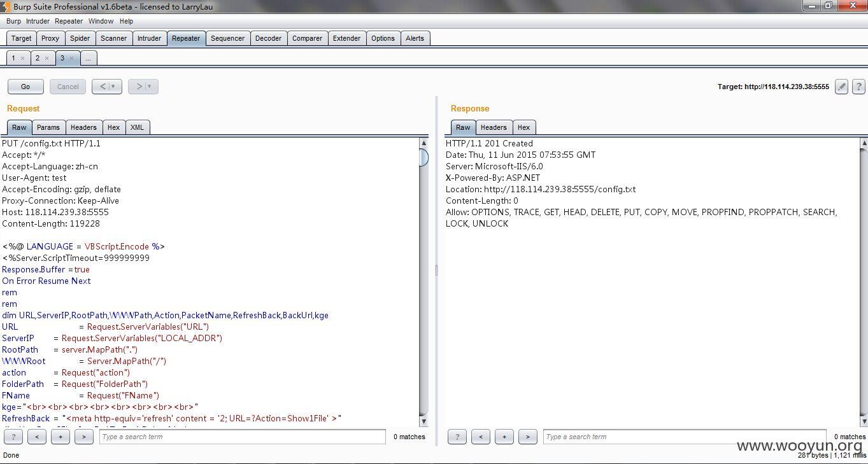Show the response Headers tab
Viewport: 868px width, 464px height.
[x=494, y=127]
